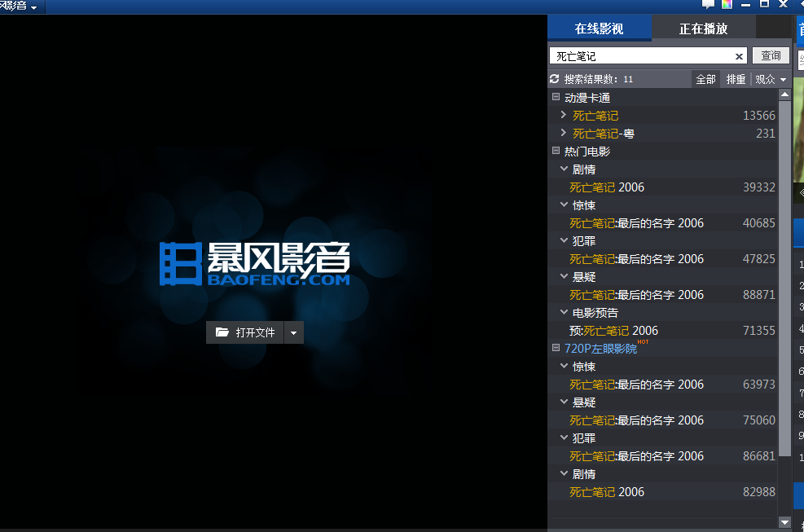Image resolution: width=804 pixels, height=532 pixels.
Task: Open the 观众 sort dropdown
Action: [771, 79]
